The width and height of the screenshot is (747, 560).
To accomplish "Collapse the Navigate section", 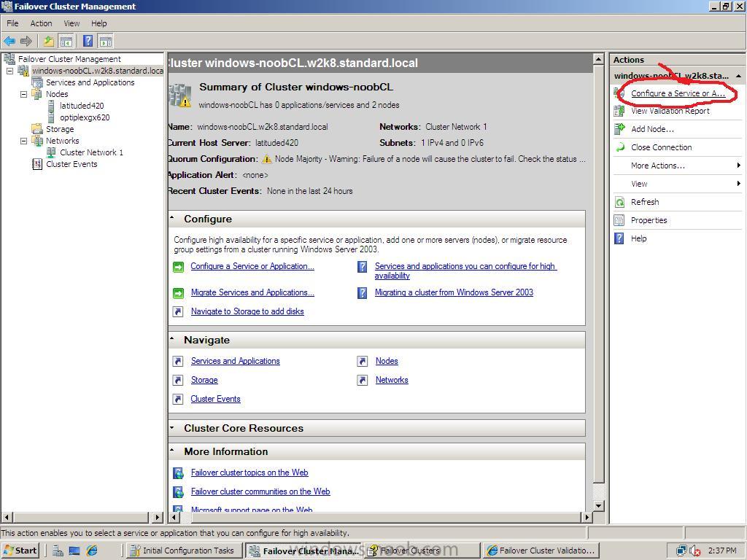I will (x=172, y=339).
